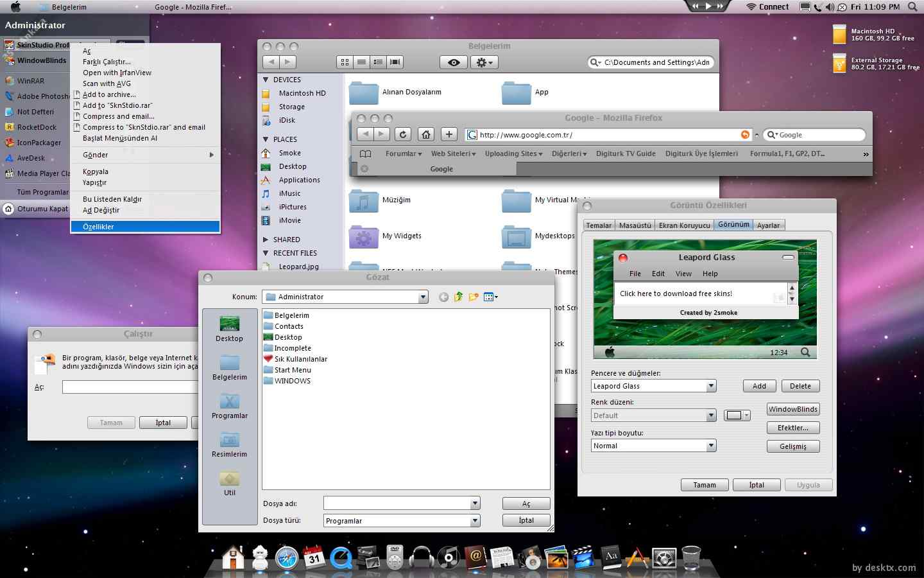Open the iMovie clapperboard dock icon
Image resolution: width=924 pixels, height=578 pixels.
583,557
